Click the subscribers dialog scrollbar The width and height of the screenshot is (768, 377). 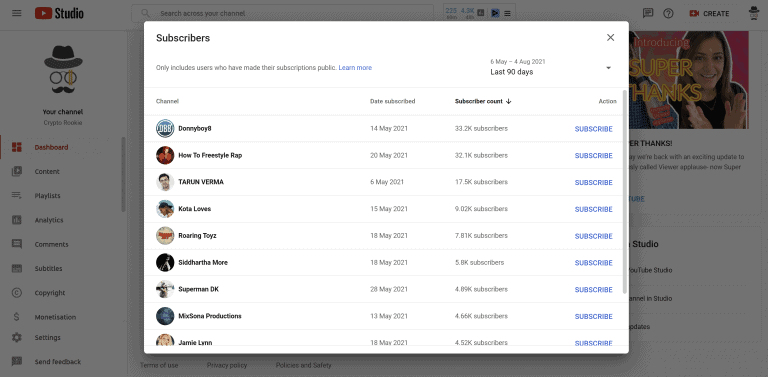[624, 191]
